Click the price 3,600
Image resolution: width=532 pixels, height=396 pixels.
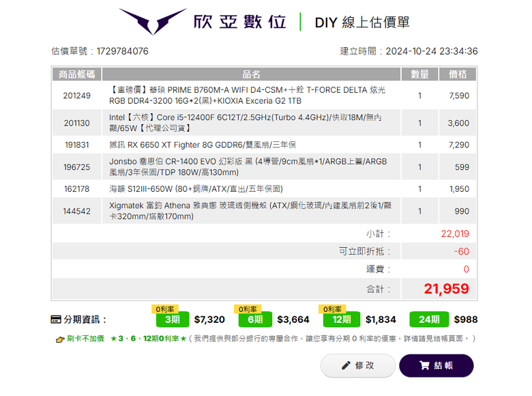(458, 123)
